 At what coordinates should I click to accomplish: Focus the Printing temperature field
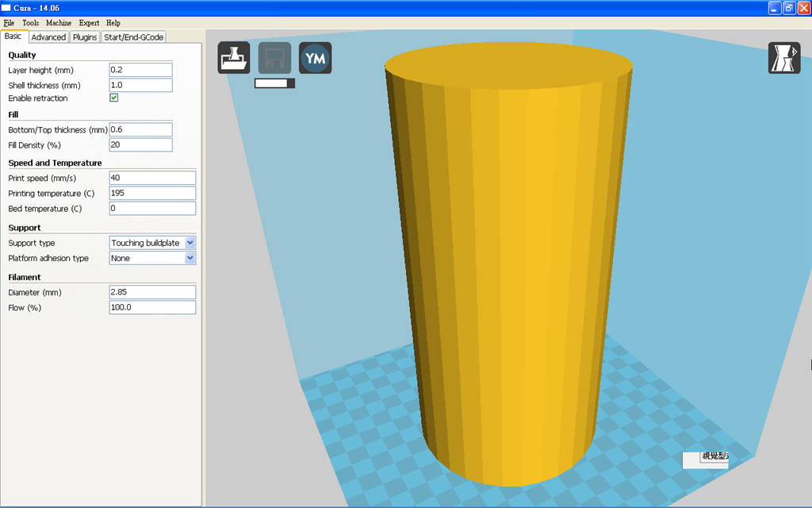click(x=152, y=193)
